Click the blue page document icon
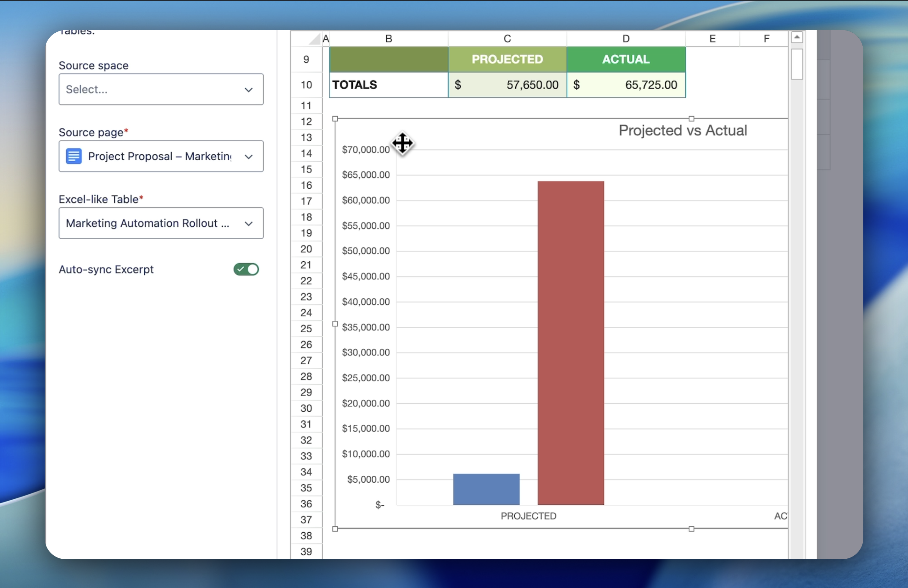This screenshot has height=588, width=908. tap(74, 157)
